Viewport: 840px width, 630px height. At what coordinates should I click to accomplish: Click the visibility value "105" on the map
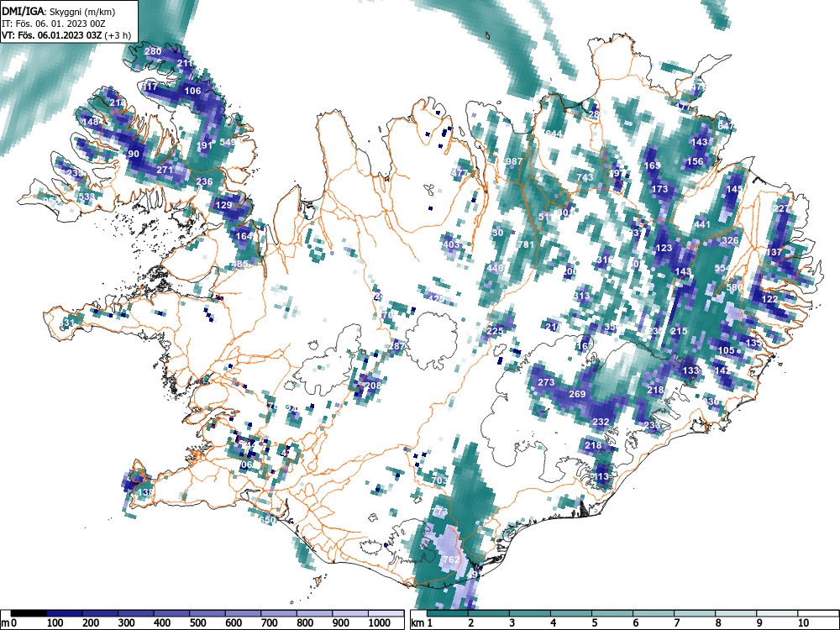726,350
